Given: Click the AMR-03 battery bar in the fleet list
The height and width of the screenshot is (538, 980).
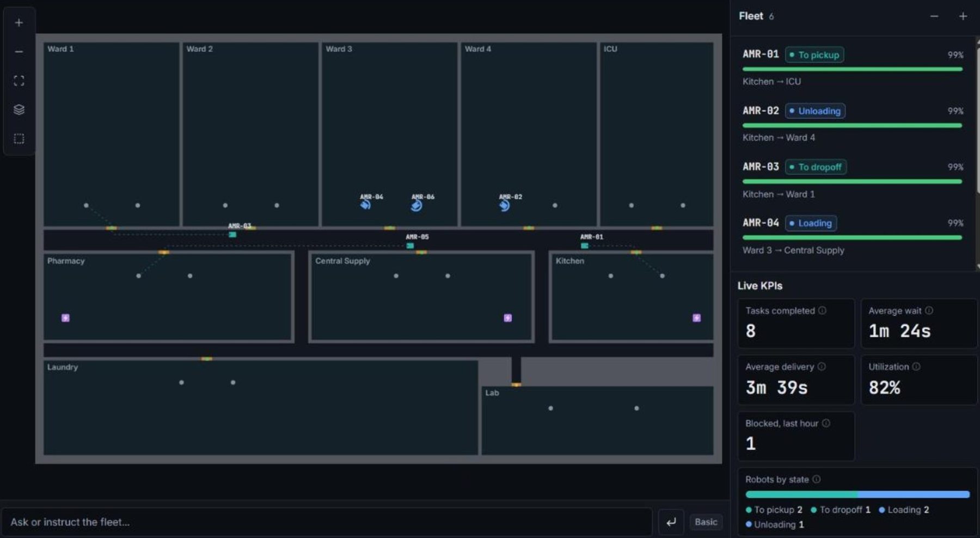Looking at the screenshot, I should tap(852, 181).
